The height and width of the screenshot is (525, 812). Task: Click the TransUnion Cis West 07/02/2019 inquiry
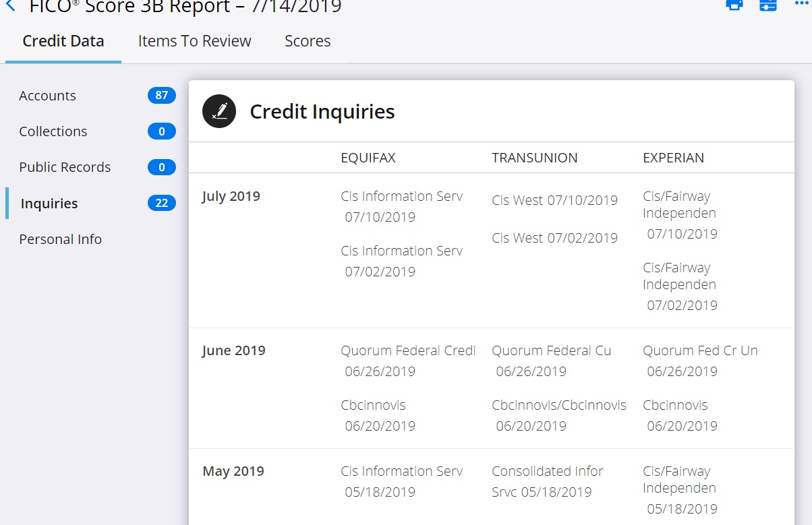(x=554, y=238)
